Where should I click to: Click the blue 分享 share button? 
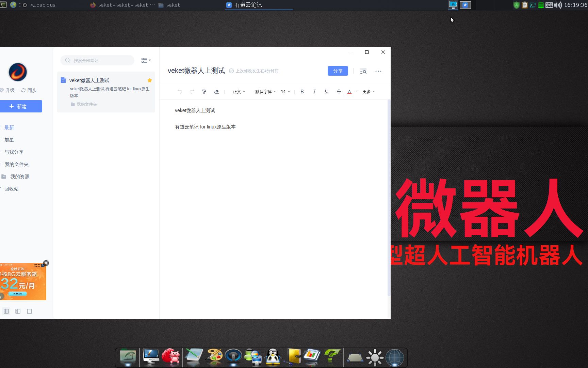pos(338,71)
